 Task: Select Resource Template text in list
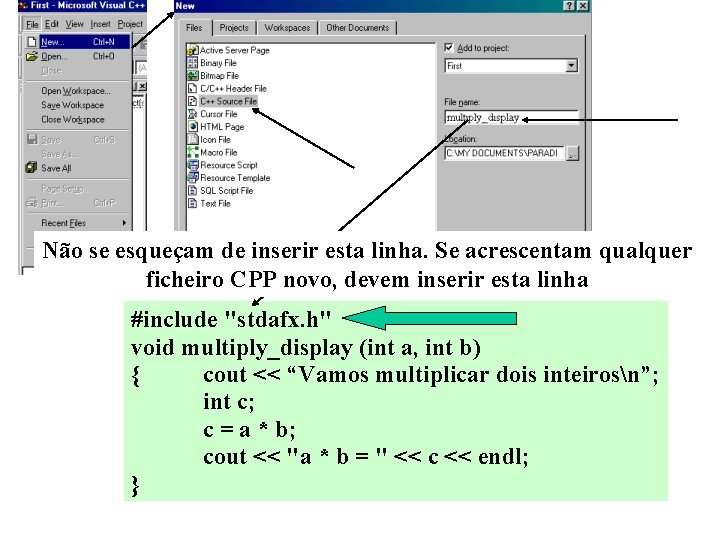tap(235, 178)
